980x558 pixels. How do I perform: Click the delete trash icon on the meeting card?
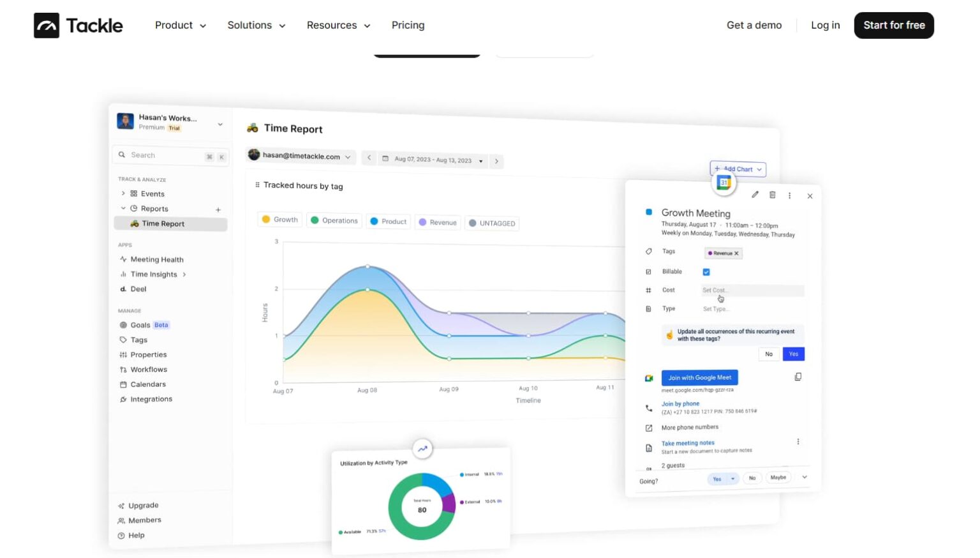[772, 195]
